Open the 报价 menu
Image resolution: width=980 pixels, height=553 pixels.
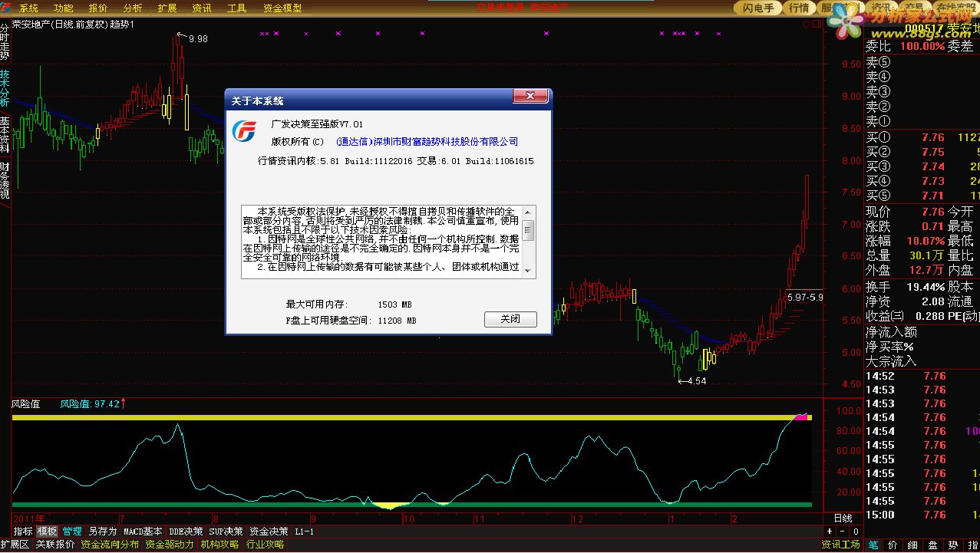pyautogui.click(x=98, y=8)
